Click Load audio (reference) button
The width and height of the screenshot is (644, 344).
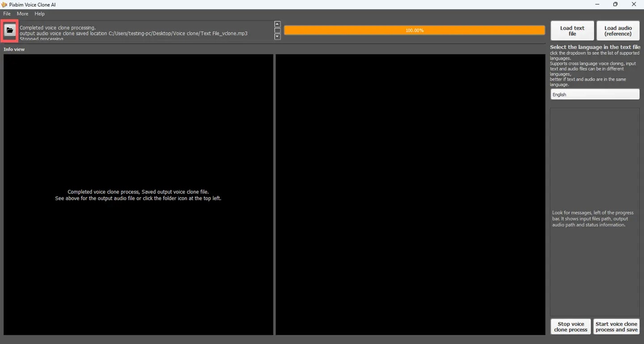click(618, 31)
